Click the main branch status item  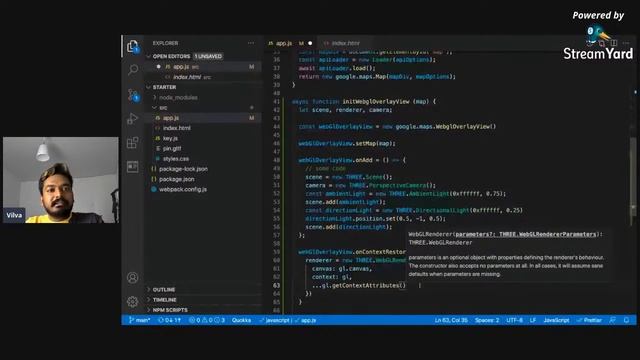pos(140,320)
